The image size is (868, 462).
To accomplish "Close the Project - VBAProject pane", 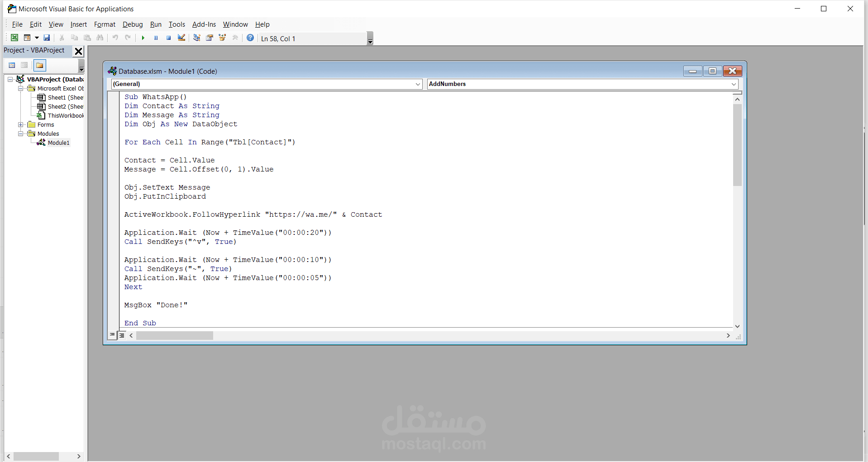I will 78,51.
